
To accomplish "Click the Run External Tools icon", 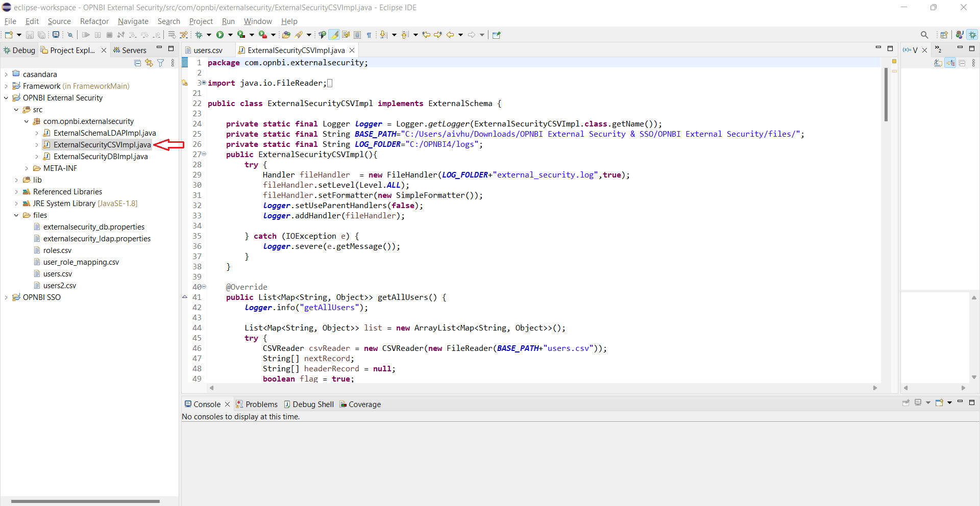I will 262,35.
